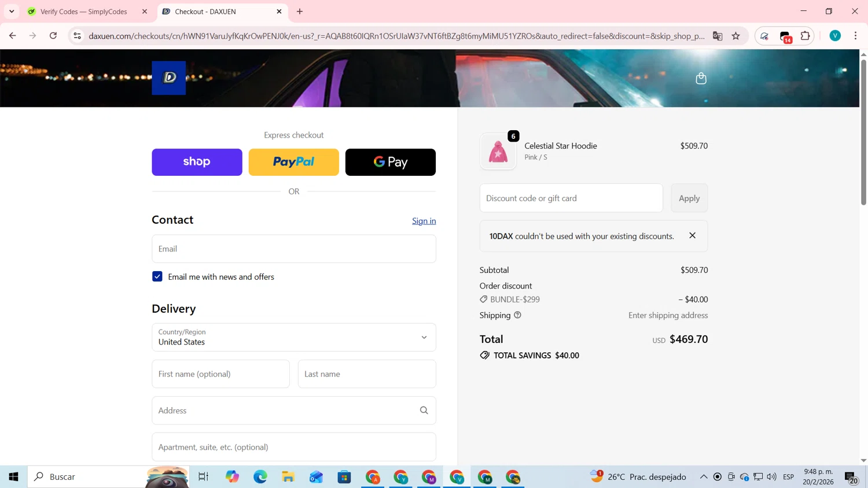Dismiss the 10DAX discount error message
The width and height of the screenshot is (868, 488).
click(692, 235)
